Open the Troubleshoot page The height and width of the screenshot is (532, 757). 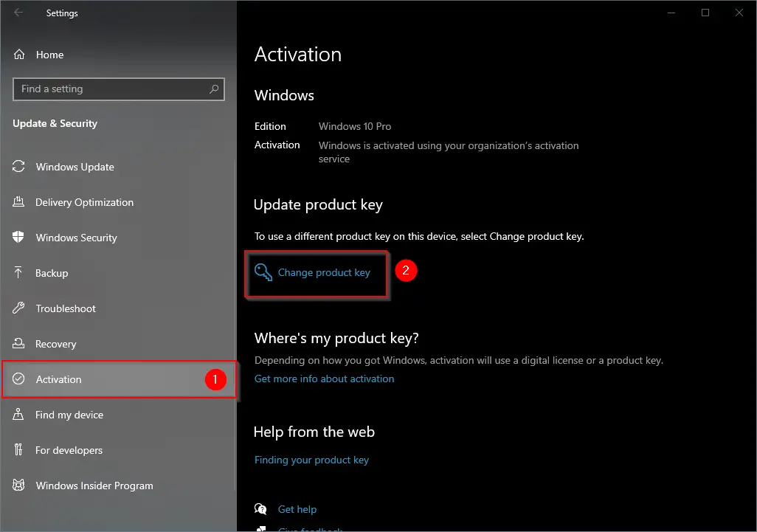click(118, 308)
